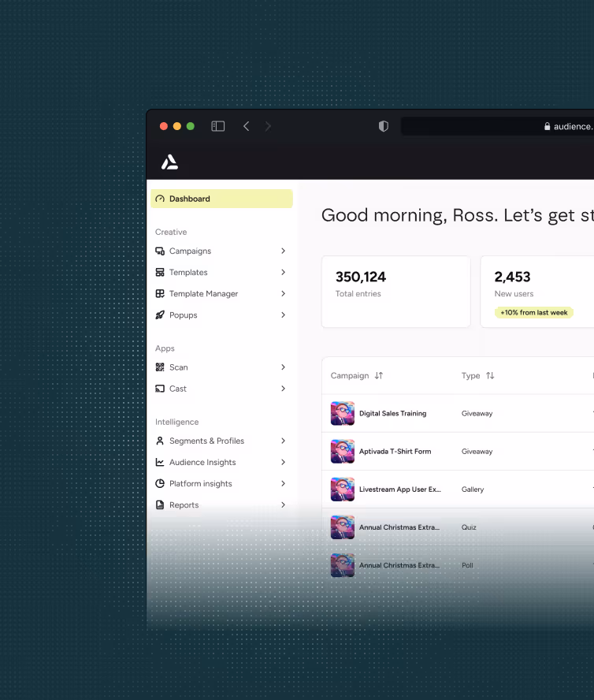Click the Type column header text
594x700 pixels.
click(x=471, y=376)
